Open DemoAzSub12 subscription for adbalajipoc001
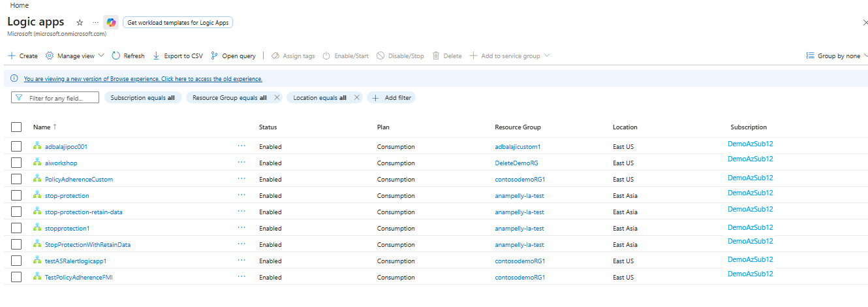The image size is (868, 307). click(751, 144)
